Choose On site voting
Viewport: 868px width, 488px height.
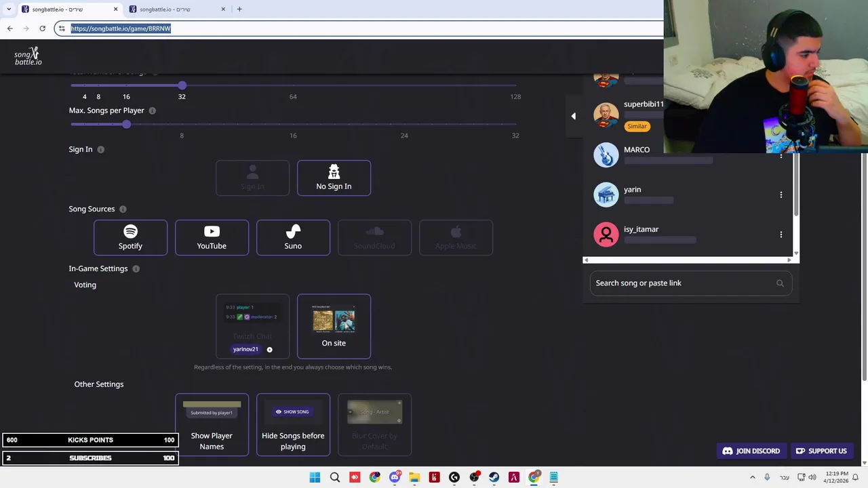(334, 326)
